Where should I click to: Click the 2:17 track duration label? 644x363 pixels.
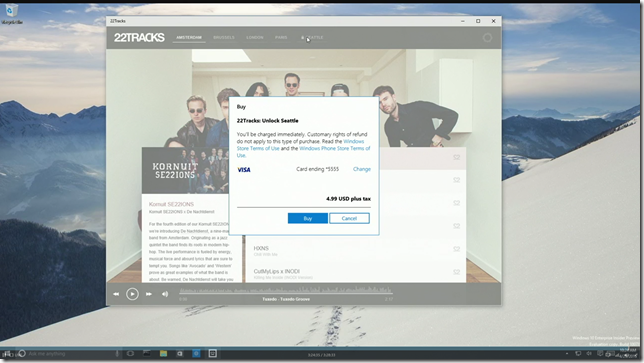click(389, 299)
